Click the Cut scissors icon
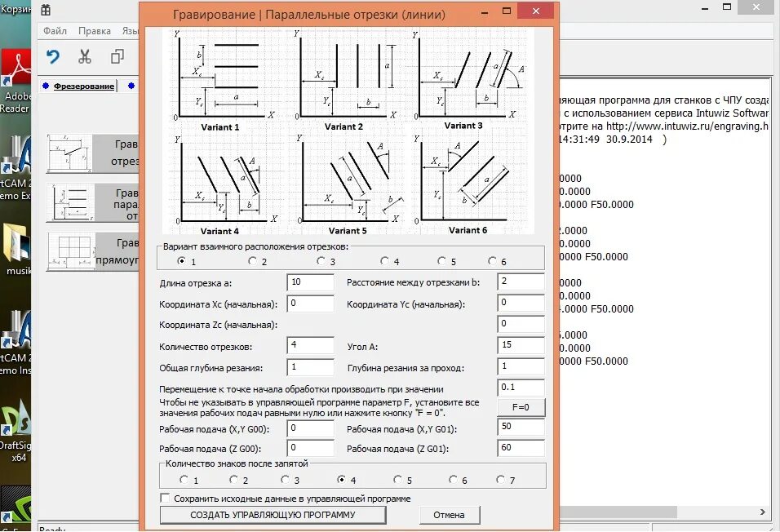The image size is (780, 532). pos(85,56)
